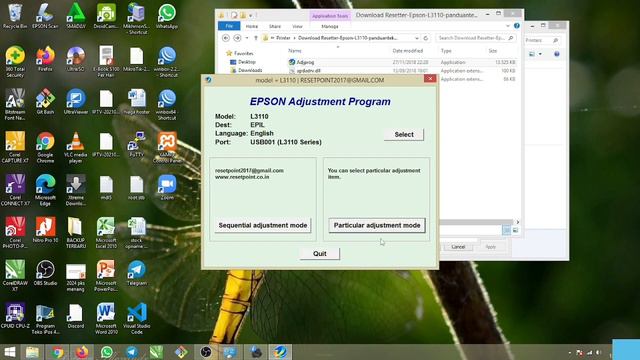Viewport: 640px width, 360px height.
Task: Open the Windows Start button
Action: point(9,352)
